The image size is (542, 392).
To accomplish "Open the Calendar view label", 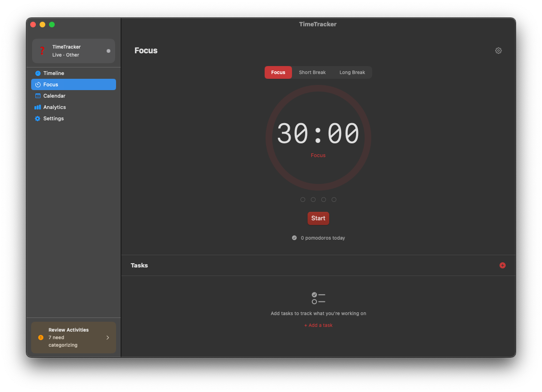I will click(x=54, y=96).
